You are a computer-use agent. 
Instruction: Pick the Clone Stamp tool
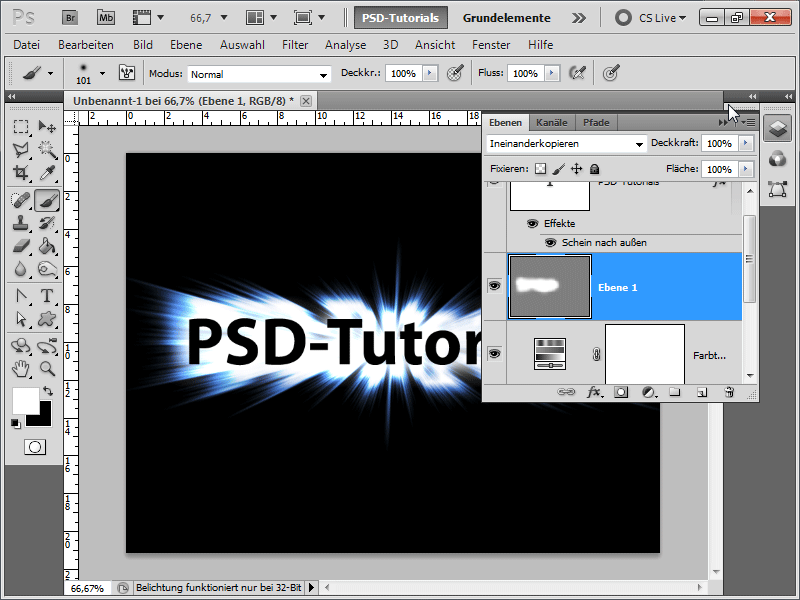point(20,223)
